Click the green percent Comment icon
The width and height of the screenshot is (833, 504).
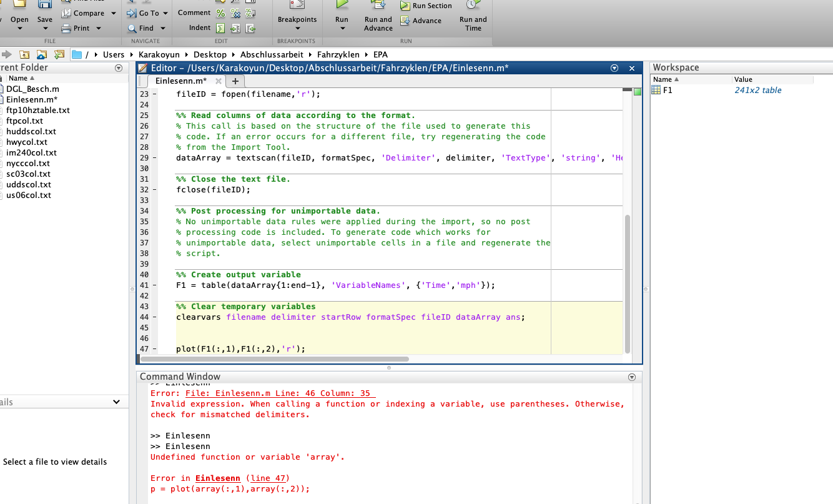coord(220,13)
